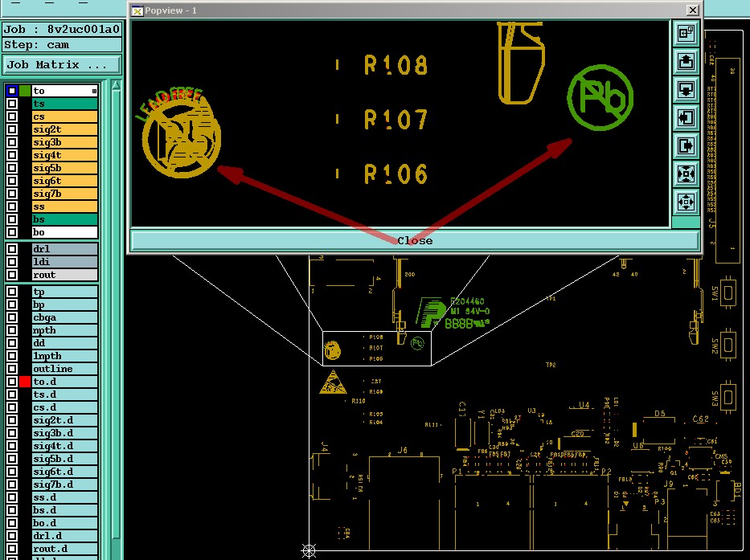Viewport: 750px width, 560px height.
Task: Click the yellow ESD warning triangle on the board
Action: tap(333, 382)
